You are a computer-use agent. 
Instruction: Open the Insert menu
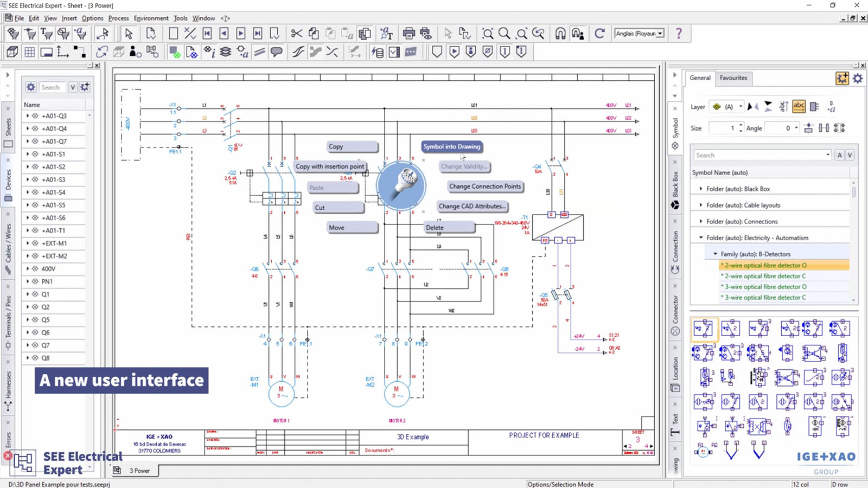[x=69, y=18]
